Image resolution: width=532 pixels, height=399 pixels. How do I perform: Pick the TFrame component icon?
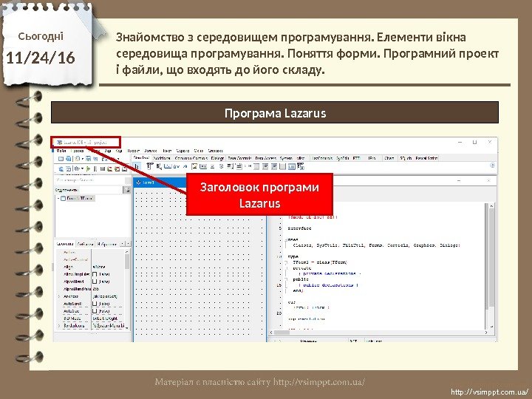pyautogui.click(x=291, y=166)
